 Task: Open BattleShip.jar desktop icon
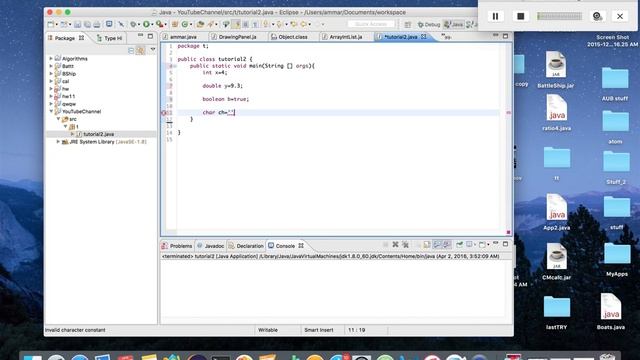(556, 69)
